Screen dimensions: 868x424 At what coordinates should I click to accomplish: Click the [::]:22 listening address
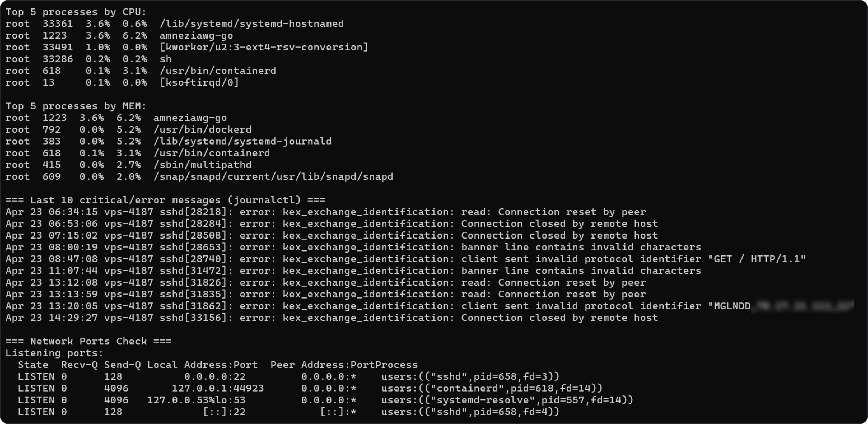[x=224, y=412]
